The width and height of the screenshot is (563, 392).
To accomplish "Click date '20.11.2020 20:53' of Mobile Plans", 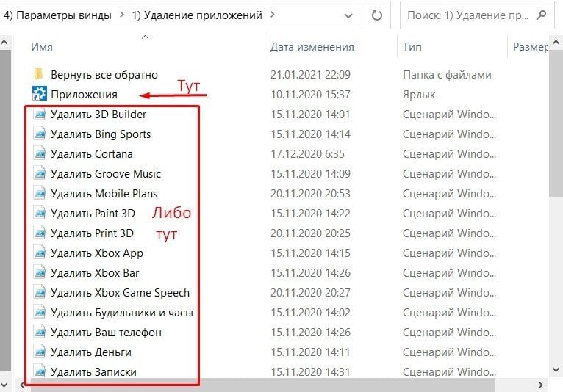I will coord(310,194).
